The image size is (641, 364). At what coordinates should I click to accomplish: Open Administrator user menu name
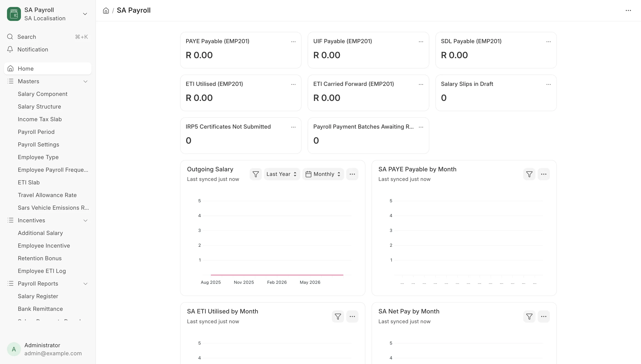point(42,345)
